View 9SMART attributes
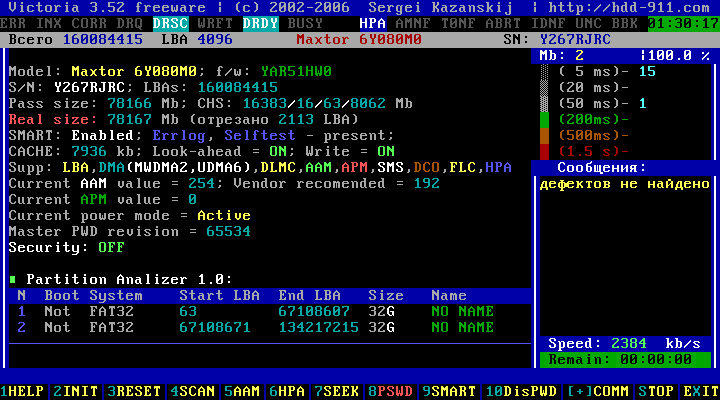720x400 pixels. (x=449, y=391)
